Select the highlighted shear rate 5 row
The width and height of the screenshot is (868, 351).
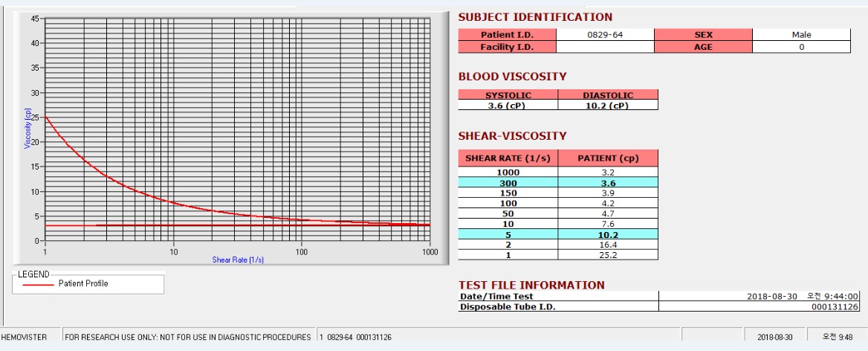[x=558, y=234]
